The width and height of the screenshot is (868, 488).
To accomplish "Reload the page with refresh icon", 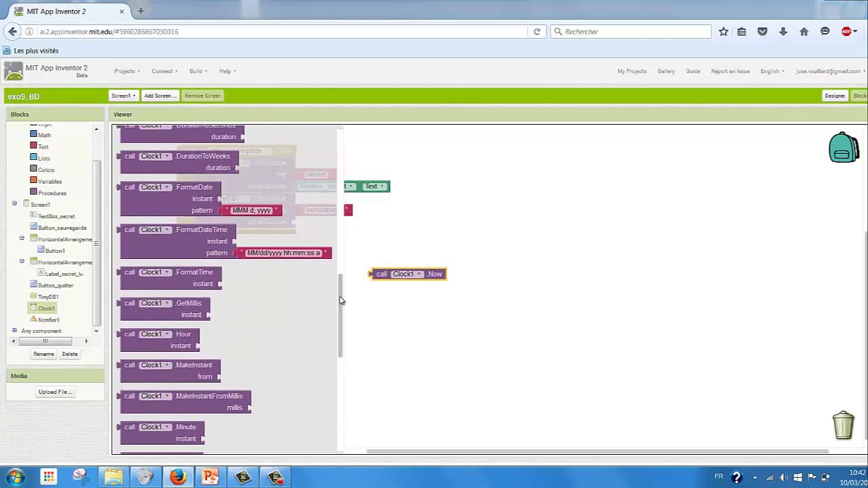I will point(536,31).
